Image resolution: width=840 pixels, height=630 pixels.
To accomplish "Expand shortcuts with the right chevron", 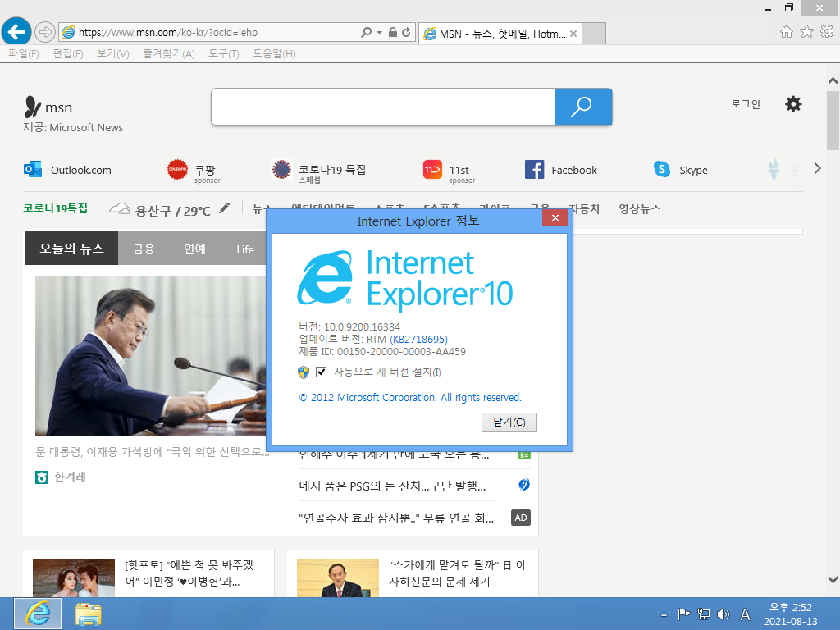I will (818, 169).
